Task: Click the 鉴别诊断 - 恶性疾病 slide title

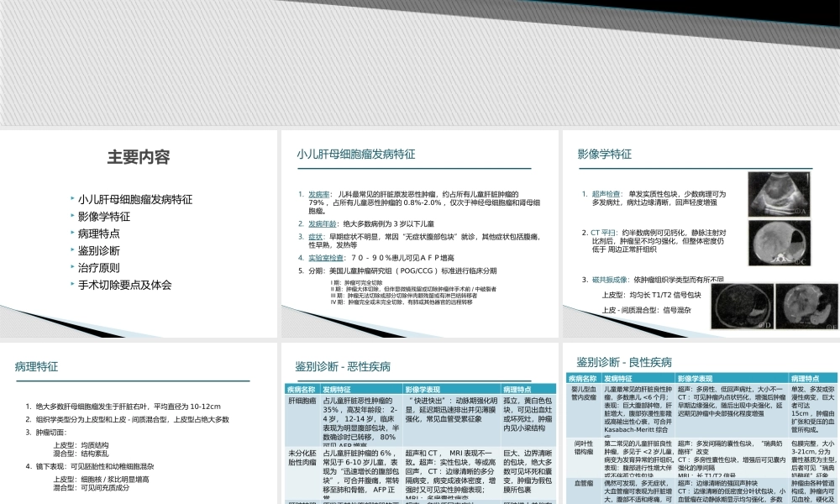Action: tap(343, 367)
